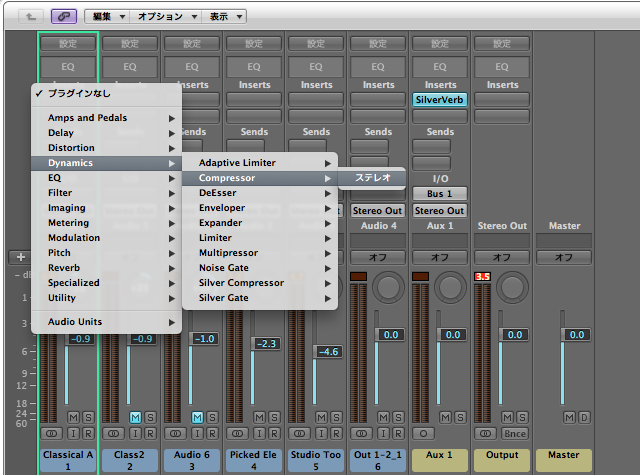Image resolution: width=640 pixels, height=475 pixels.
Task: Enable input monitoring on Classical A channel
Action: click(73, 433)
